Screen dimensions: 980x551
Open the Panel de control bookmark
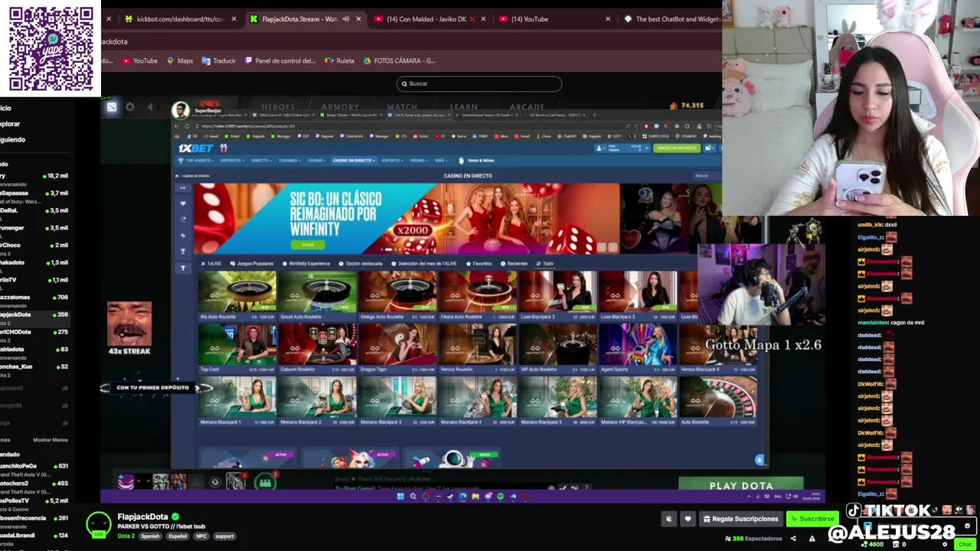(x=280, y=60)
